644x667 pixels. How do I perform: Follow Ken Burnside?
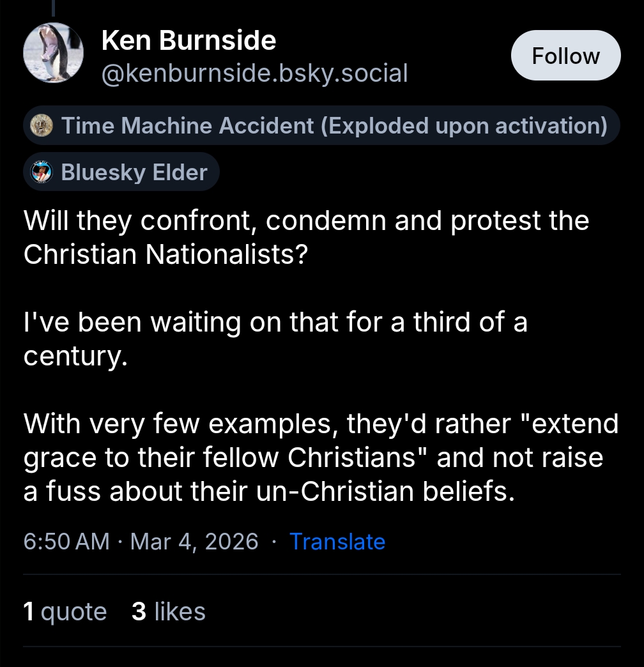(x=565, y=56)
